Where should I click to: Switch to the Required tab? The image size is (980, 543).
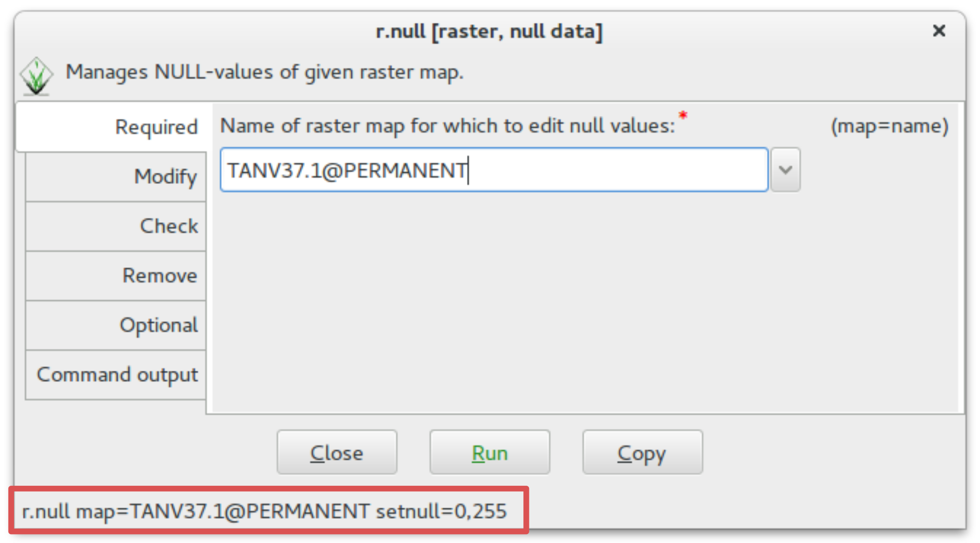coord(112,127)
